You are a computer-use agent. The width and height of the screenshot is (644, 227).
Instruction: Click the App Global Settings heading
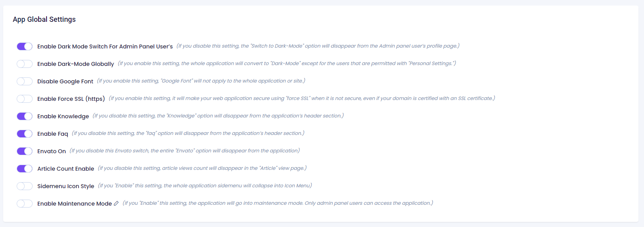pos(44,19)
